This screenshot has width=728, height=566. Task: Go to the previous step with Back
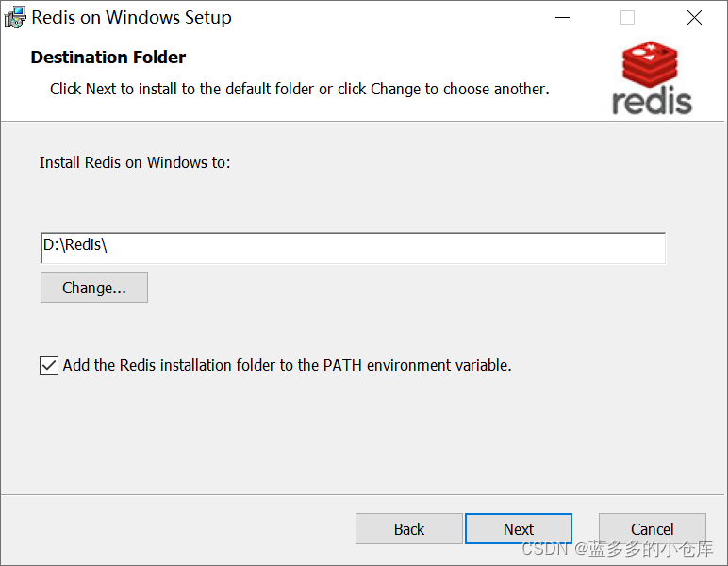[x=409, y=529]
